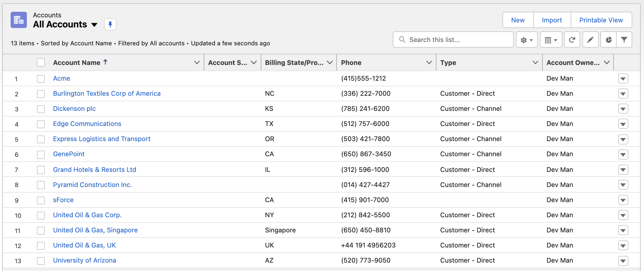Refresh the accounts list
644x271 pixels.
click(x=572, y=40)
